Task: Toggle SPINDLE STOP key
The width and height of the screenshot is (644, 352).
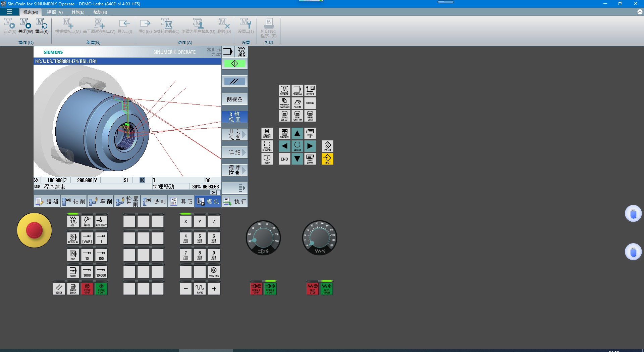Action: (x=256, y=289)
